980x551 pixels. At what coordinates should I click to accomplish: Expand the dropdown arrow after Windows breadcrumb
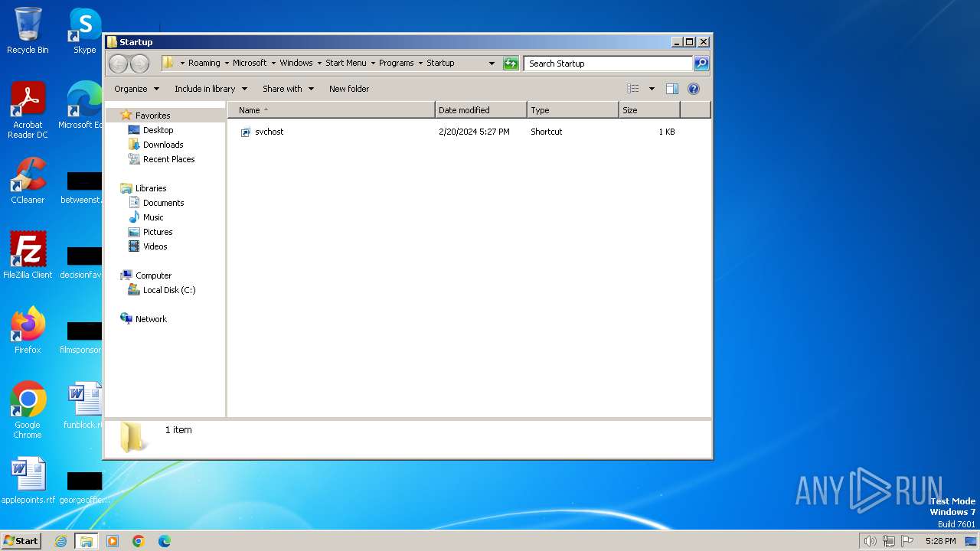point(319,63)
